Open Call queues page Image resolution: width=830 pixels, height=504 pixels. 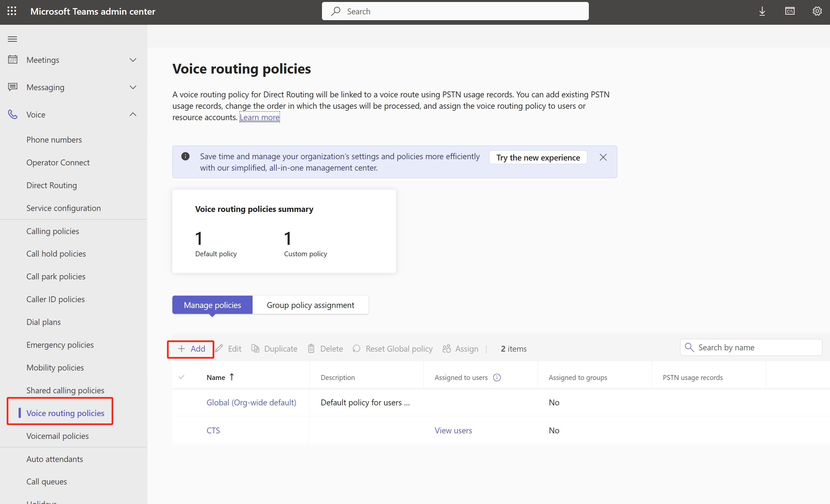pos(47,482)
